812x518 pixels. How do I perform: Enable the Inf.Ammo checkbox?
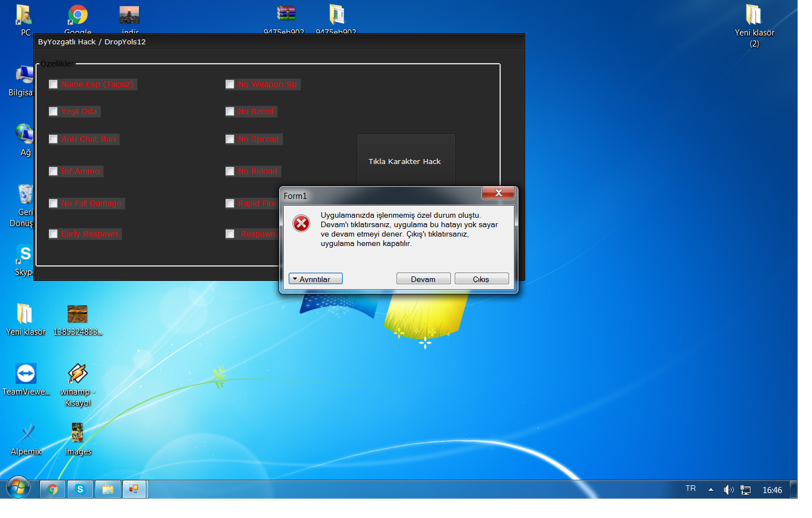pyautogui.click(x=53, y=171)
